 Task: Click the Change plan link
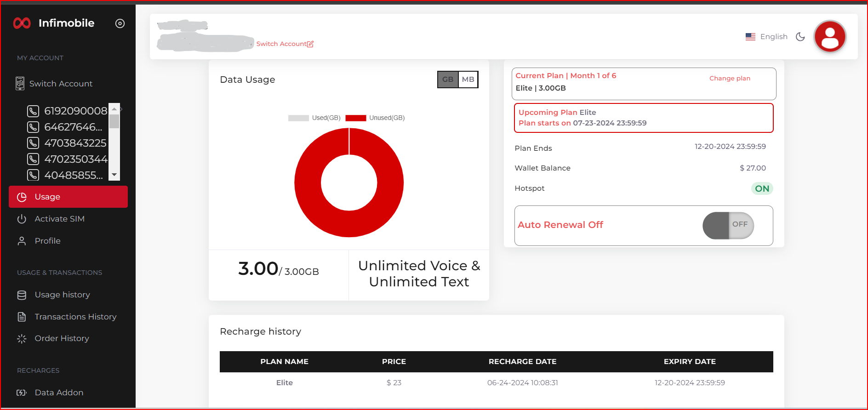coord(730,79)
